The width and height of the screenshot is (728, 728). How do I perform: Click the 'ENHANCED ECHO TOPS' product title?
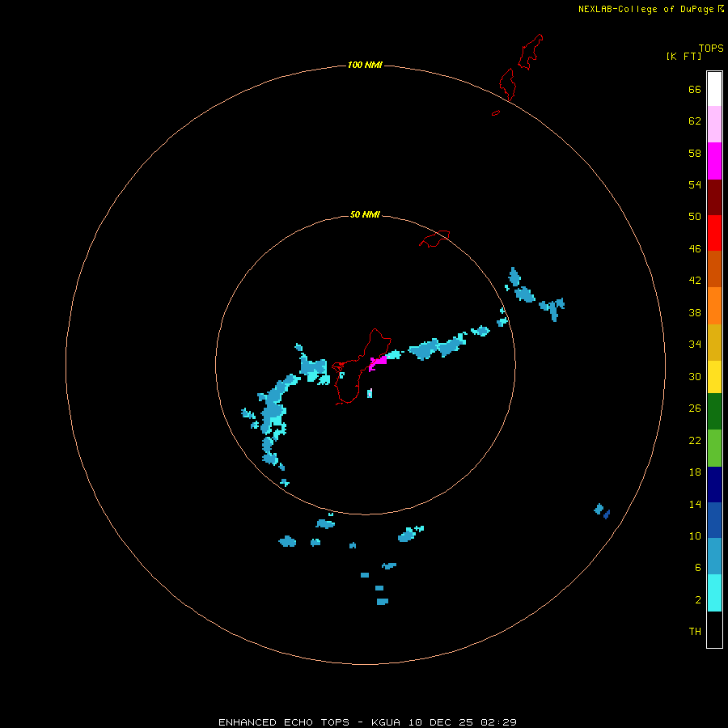[x=284, y=722]
